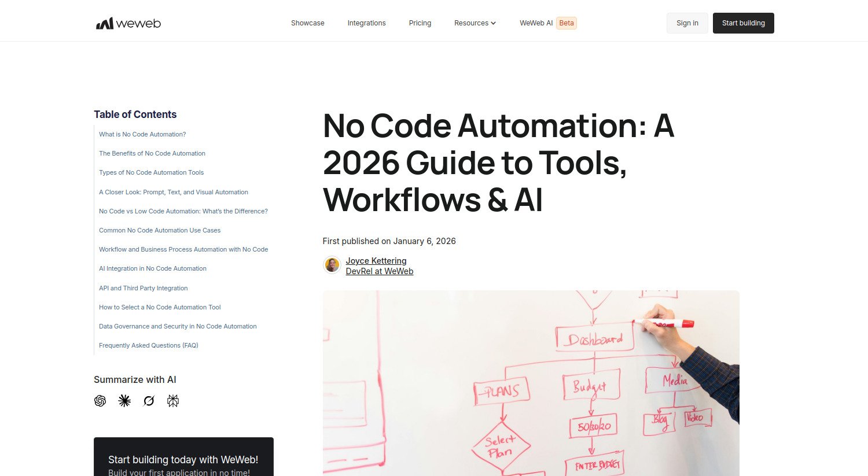Open 'The Benefits of No Code Automation' section

click(152, 153)
